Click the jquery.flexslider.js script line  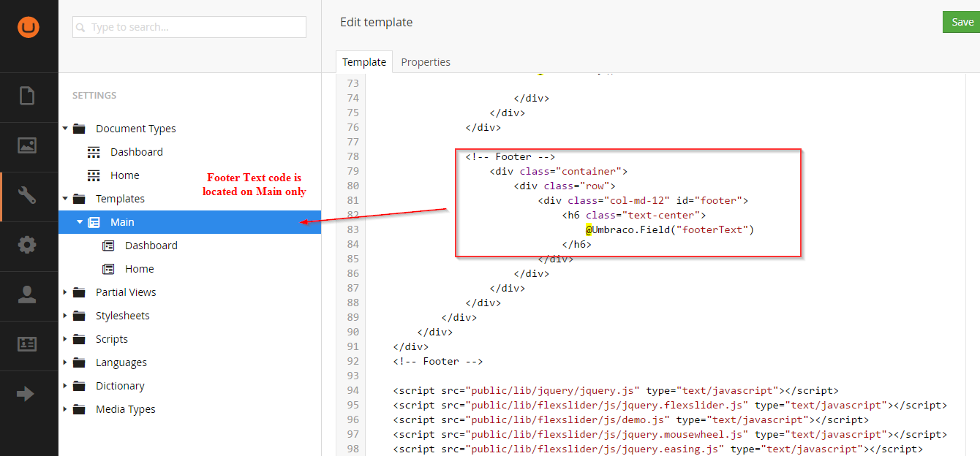coord(670,405)
